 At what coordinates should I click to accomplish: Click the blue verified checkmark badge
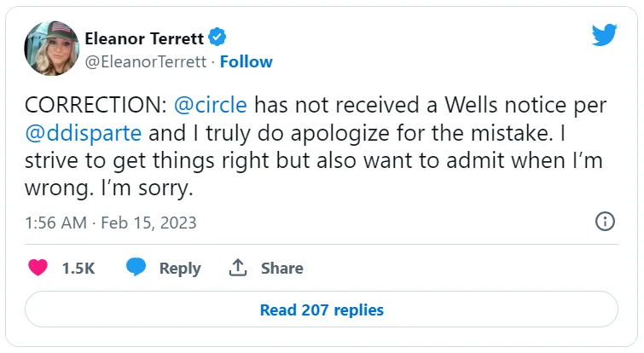(x=218, y=38)
